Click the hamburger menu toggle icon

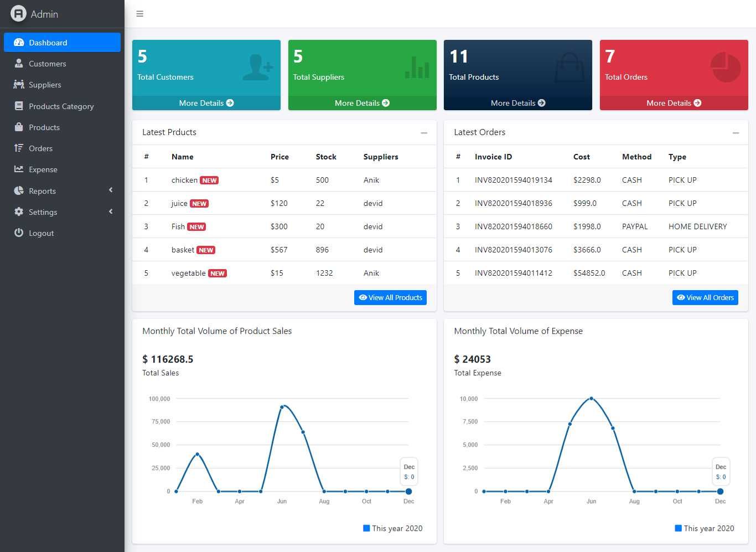(x=140, y=14)
